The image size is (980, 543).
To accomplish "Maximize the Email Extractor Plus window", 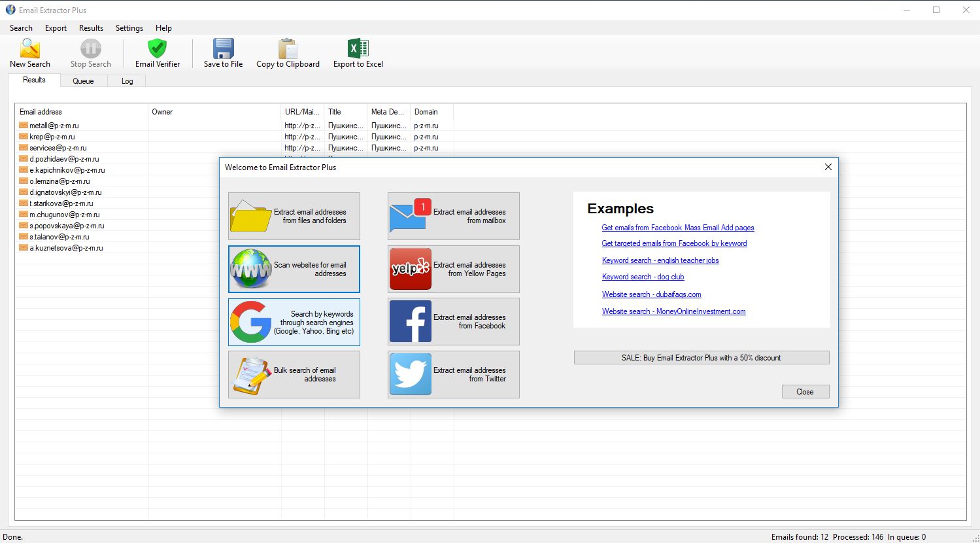I will tap(936, 10).
